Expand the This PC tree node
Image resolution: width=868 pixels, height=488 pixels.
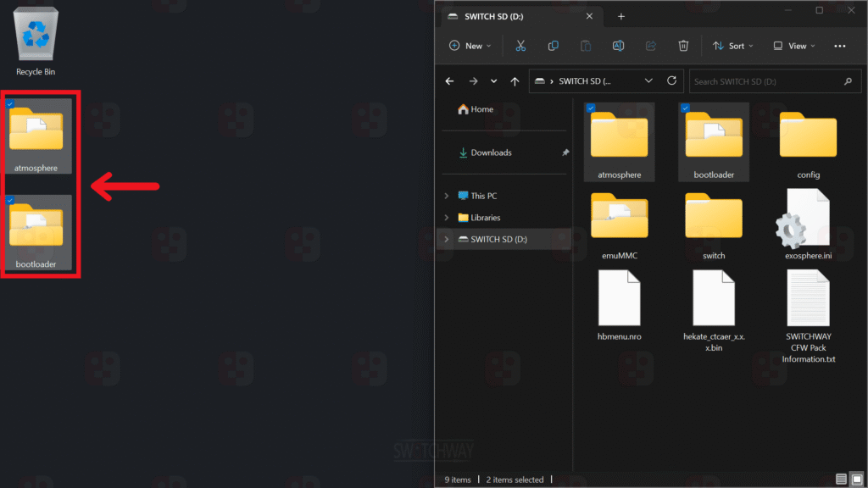(x=447, y=196)
